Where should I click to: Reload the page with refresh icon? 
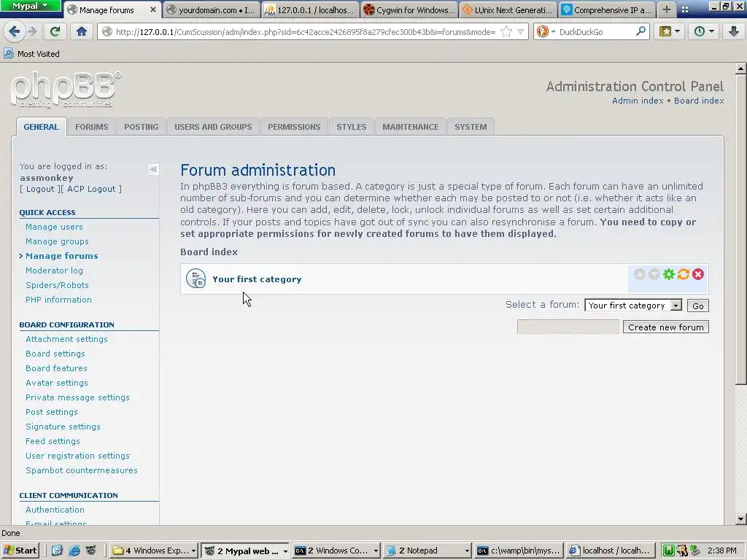pos(55,31)
